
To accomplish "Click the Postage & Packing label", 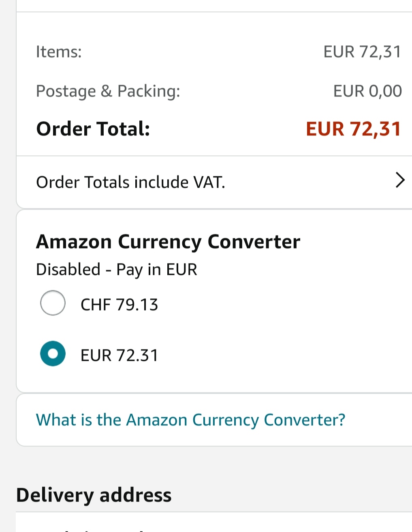I will click(108, 91).
